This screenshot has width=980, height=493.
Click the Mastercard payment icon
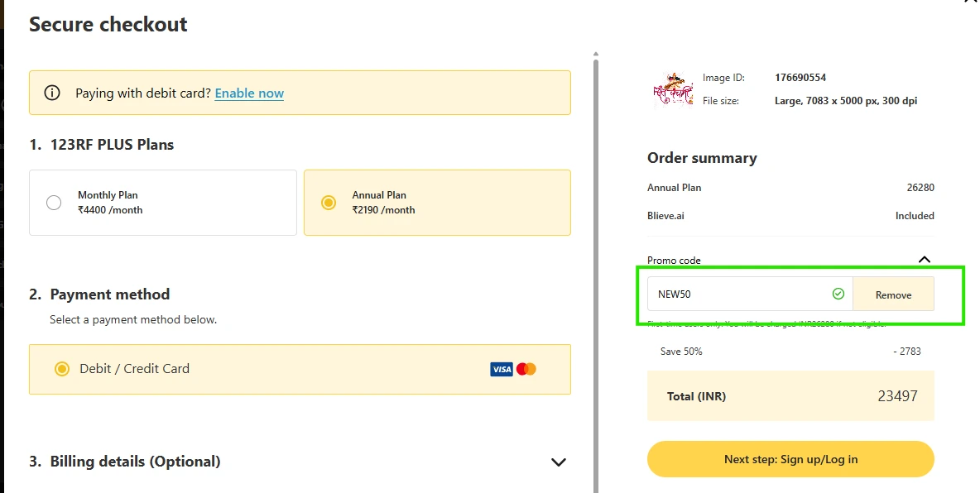pyautogui.click(x=525, y=369)
